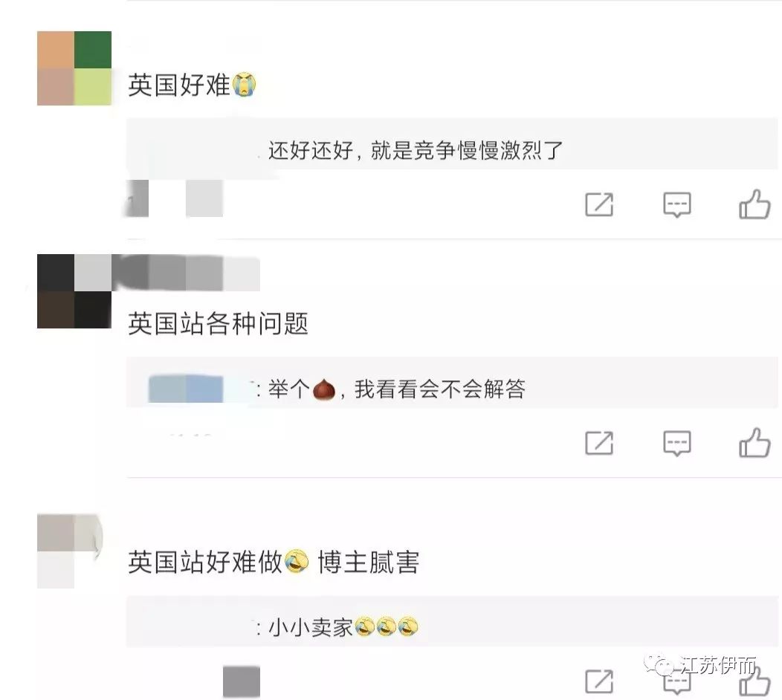This screenshot has width=782, height=700.
Task: Like the '英国站好难做' comment
Action: click(x=754, y=681)
